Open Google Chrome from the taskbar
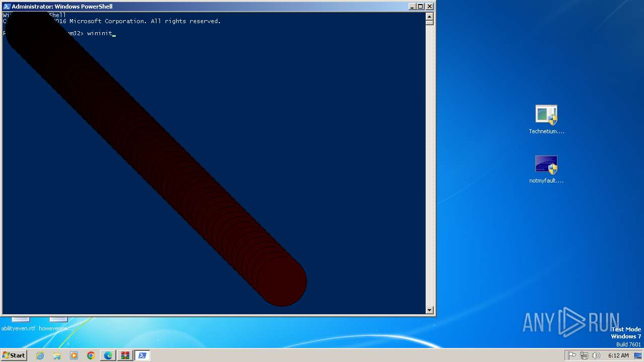 coord(91,355)
